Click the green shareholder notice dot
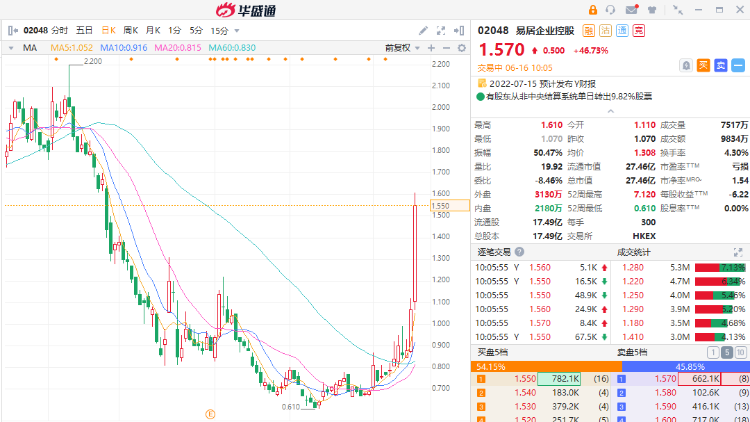The height and width of the screenshot is (422, 750). pyautogui.click(x=481, y=97)
